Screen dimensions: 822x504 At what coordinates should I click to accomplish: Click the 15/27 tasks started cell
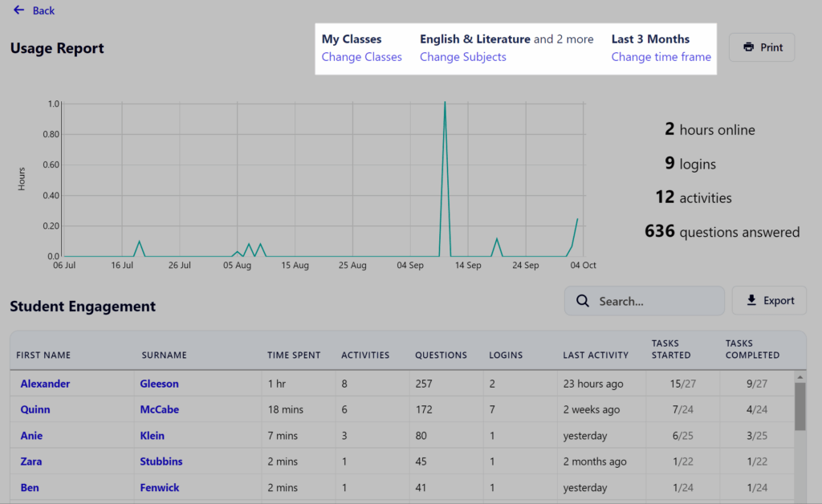[x=682, y=384]
